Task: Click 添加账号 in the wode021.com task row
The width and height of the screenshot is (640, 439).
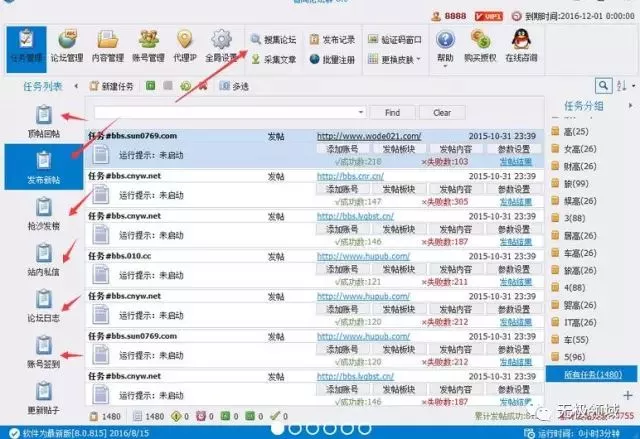Action: tap(342, 149)
